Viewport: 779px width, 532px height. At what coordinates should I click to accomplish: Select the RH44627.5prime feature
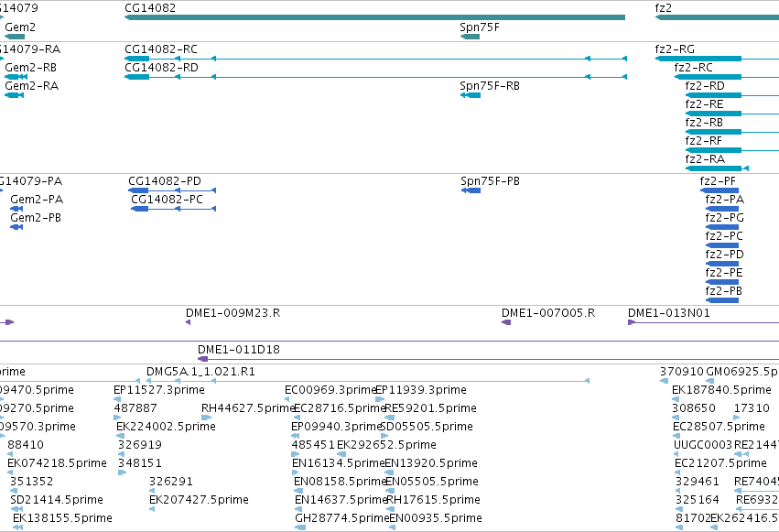[206, 418]
